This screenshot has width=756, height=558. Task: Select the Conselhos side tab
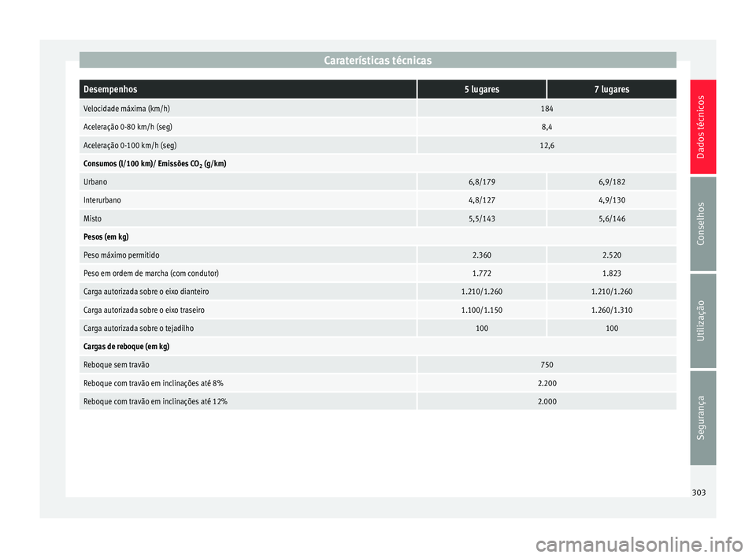[702, 224]
